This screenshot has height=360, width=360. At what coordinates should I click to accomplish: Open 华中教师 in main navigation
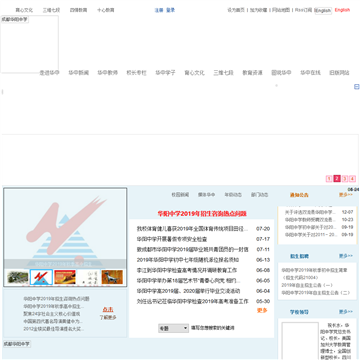click(108, 73)
